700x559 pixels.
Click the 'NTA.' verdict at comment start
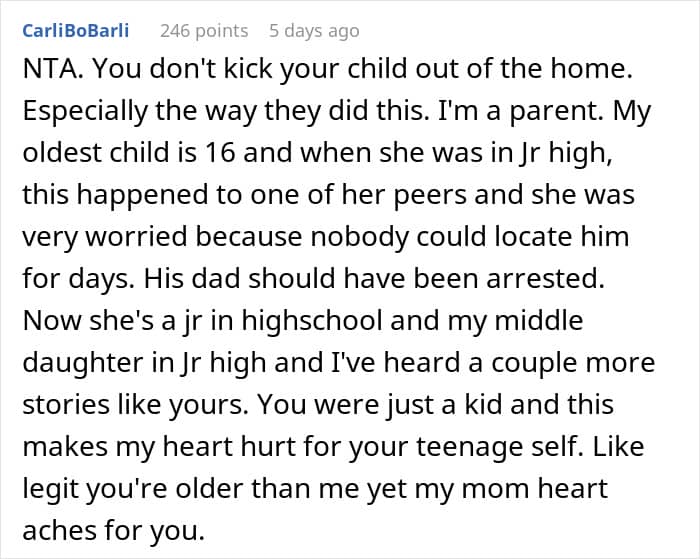point(51,68)
